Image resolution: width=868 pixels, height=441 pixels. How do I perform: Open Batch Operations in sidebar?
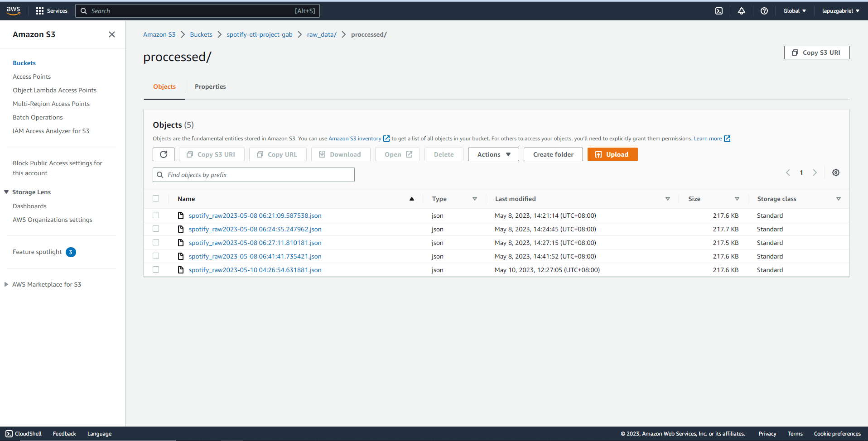point(38,117)
